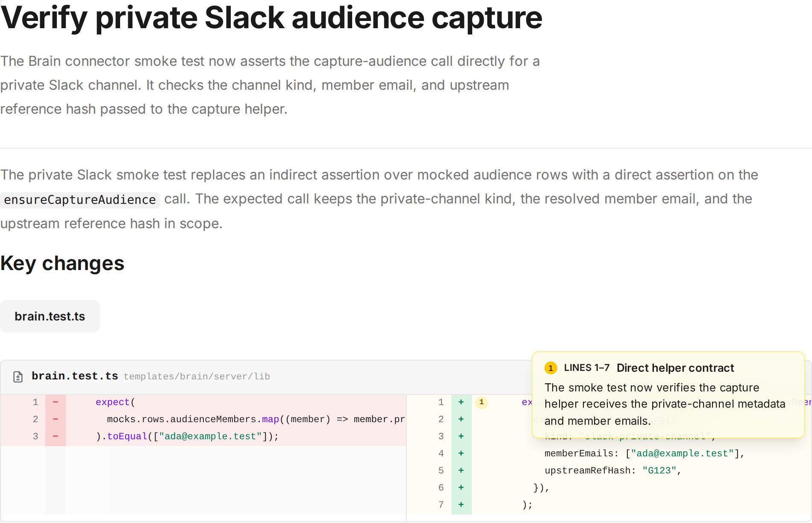
Task: Open annotation marker 1 on the first added line
Action: pyautogui.click(x=482, y=402)
